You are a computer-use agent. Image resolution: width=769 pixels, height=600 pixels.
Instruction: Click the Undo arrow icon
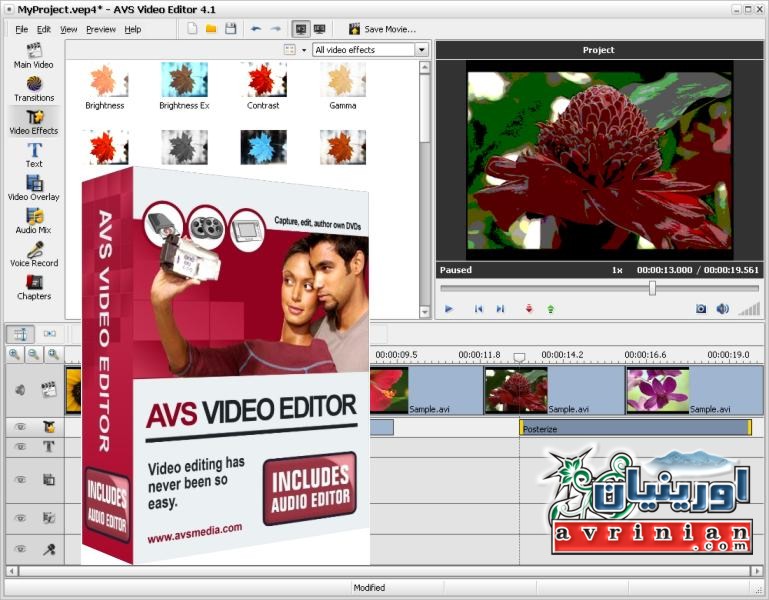point(256,29)
